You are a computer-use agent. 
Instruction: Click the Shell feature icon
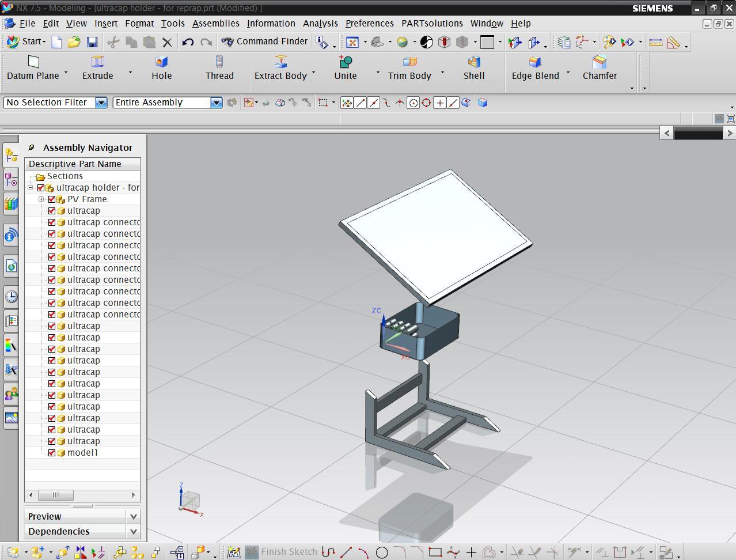474,62
